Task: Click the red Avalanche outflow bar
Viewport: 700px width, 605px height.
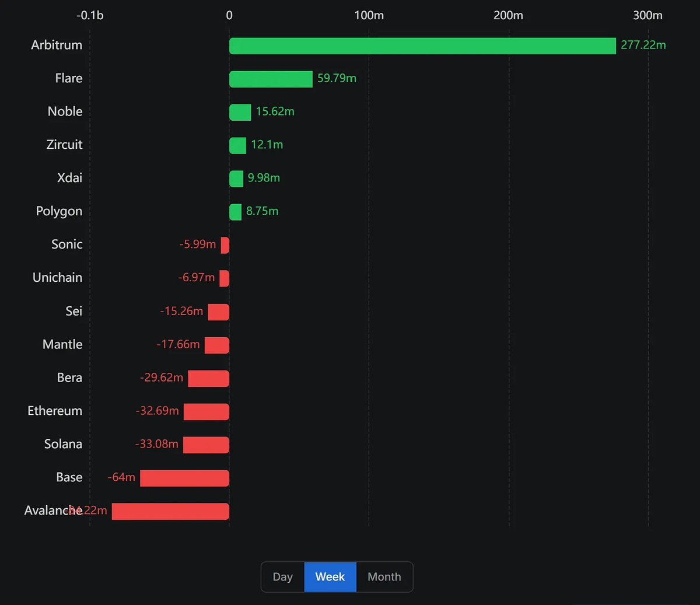Action: pos(170,512)
